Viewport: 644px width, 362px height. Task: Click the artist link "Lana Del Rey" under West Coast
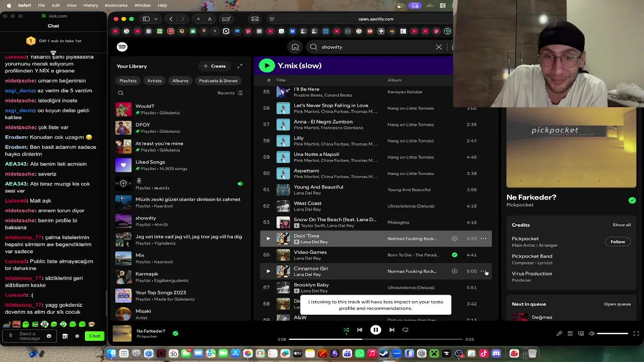[307, 209]
